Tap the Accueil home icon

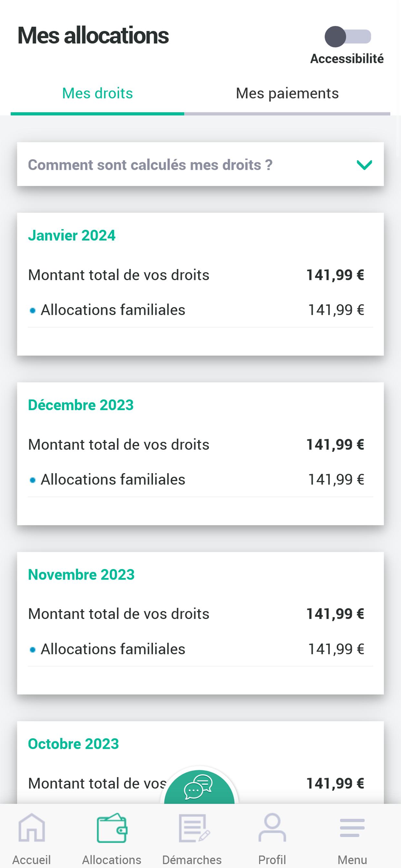click(x=32, y=828)
